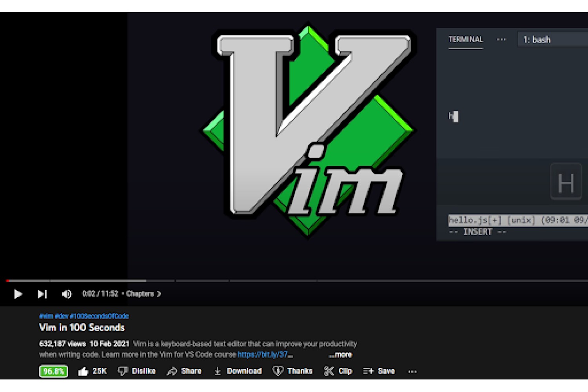
Task: Click the Vim in 100 Seconds title
Action: point(82,328)
